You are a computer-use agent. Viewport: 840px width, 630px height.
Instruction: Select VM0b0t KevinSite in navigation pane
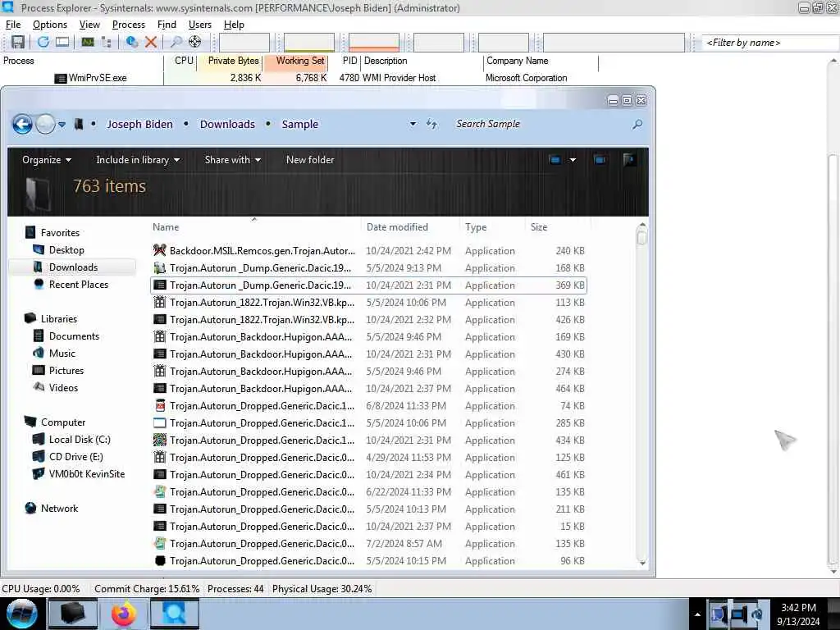[87, 473]
